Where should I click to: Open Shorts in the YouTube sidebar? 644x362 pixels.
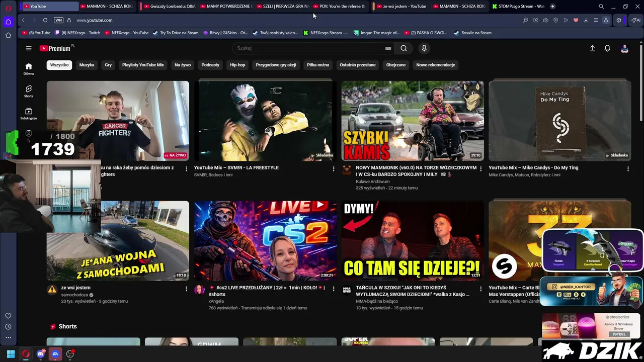click(x=29, y=91)
